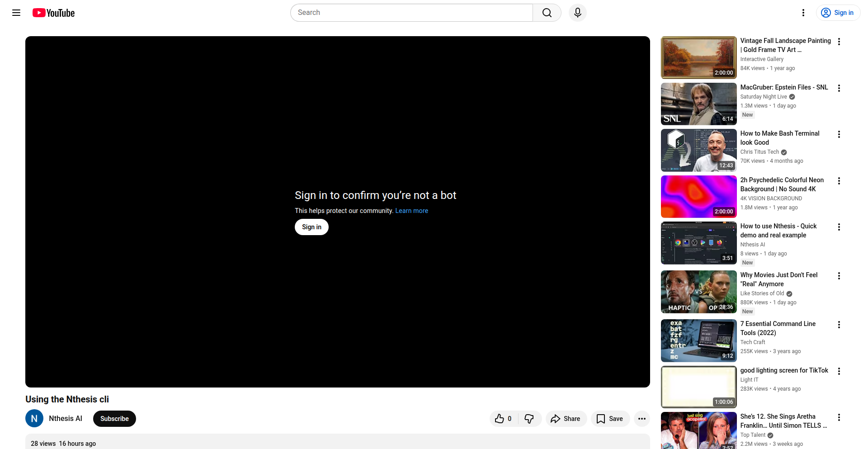Open menu for She's 12 Sings Aretha video
Viewport: 868px width, 449px height.
pyautogui.click(x=839, y=417)
